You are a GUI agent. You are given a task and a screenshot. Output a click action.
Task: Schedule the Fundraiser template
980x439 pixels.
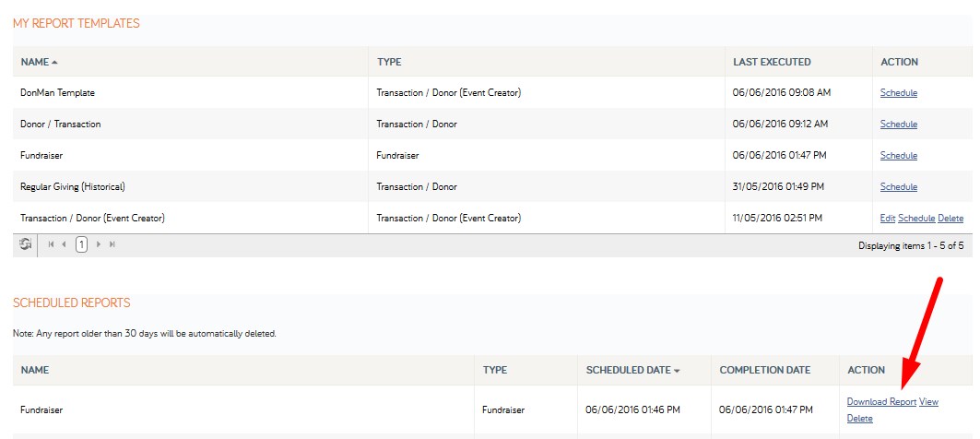[x=899, y=156]
